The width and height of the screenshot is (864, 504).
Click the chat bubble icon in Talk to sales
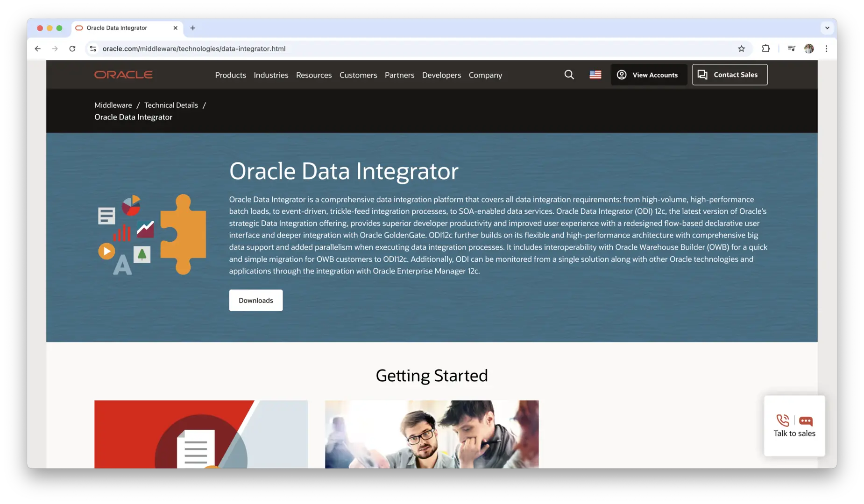[806, 421]
